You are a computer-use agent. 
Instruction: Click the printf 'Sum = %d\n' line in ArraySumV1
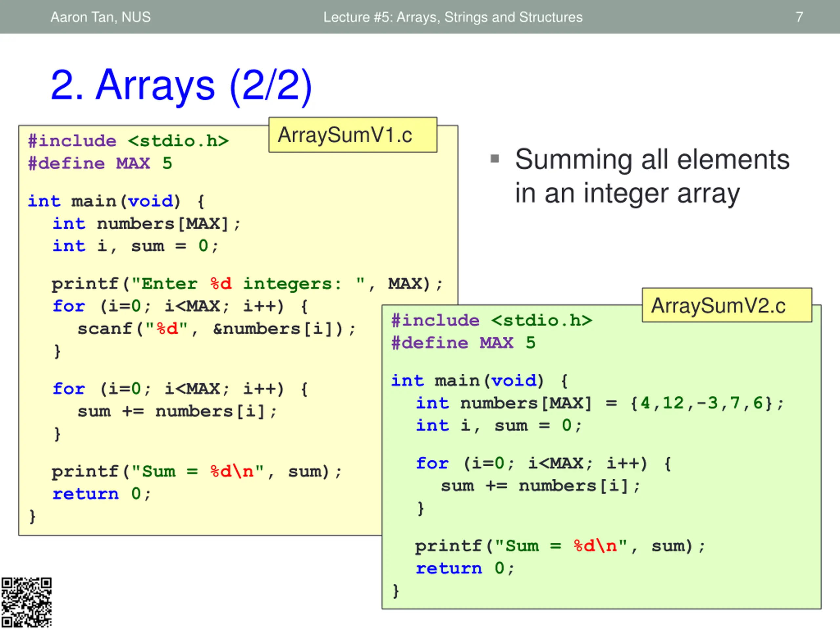(x=197, y=472)
